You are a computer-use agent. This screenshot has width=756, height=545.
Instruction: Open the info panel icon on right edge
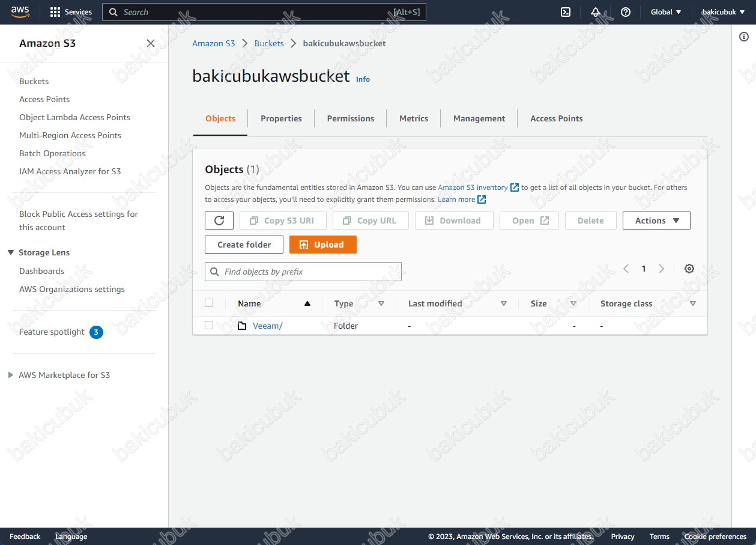coord(744,37)
